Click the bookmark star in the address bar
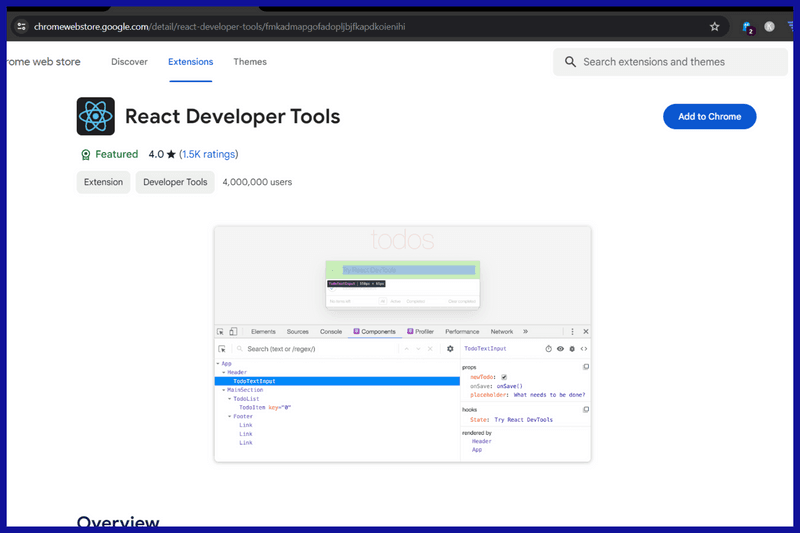 714,27
